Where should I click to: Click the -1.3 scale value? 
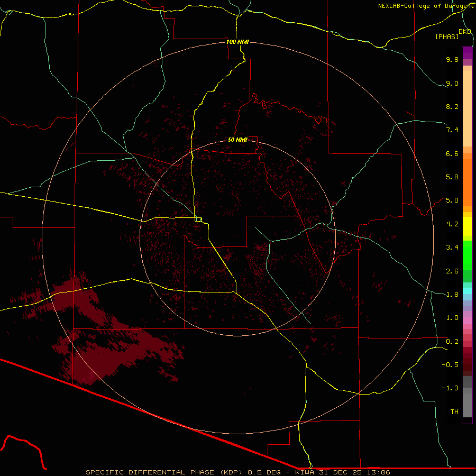[450, 388]
